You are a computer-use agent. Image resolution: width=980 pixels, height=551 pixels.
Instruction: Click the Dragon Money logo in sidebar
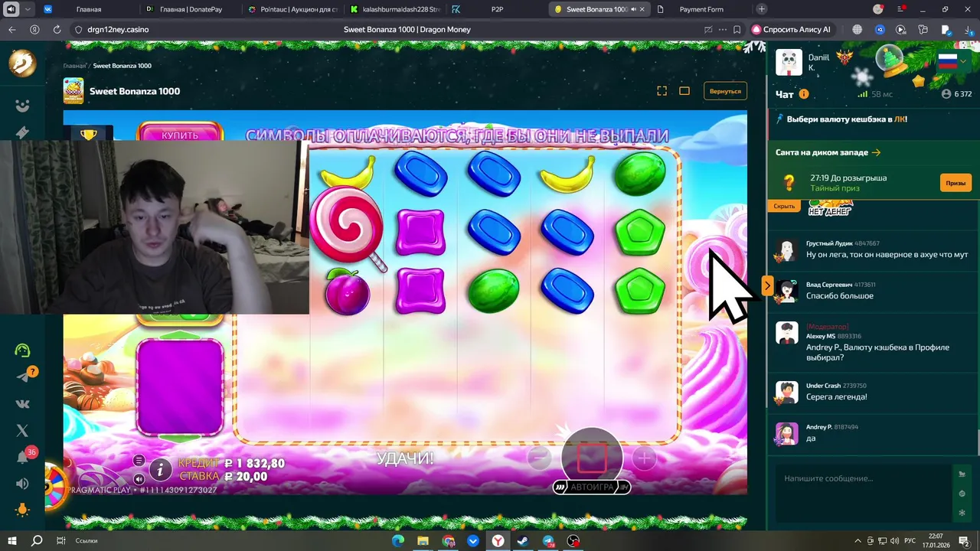click(x=22, y=63)
